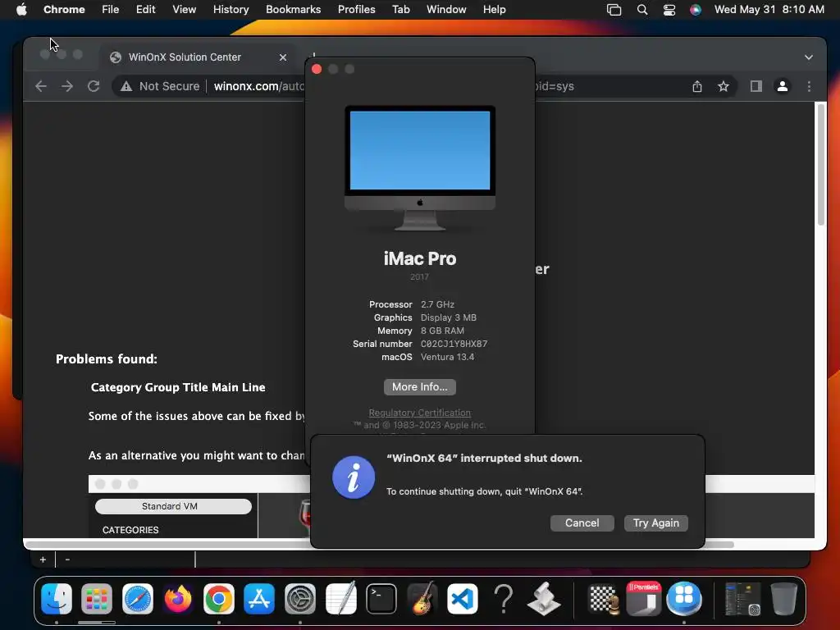View the Not Secure site info

click(160, 86)
